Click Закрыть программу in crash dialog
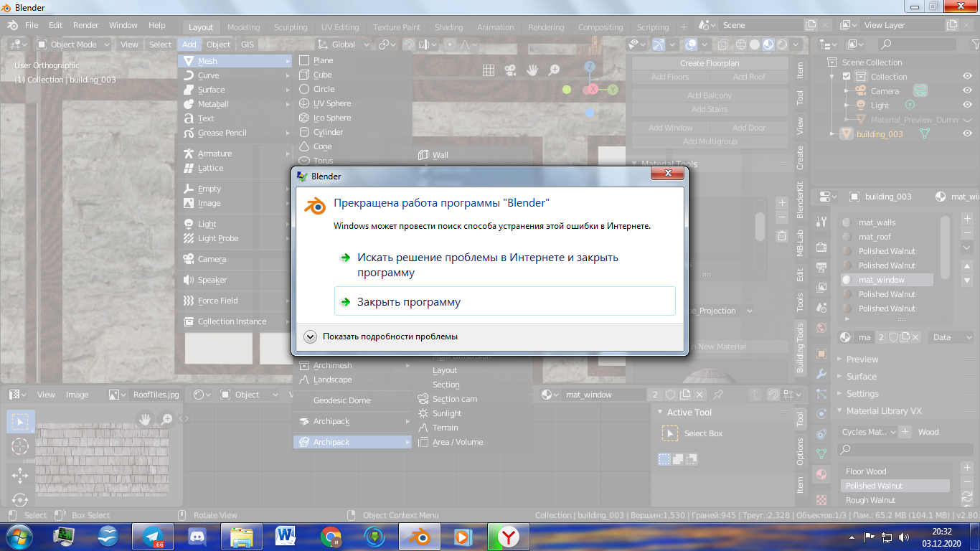Image resolution: width=980 pixels, height=551 pixels. click(505, 301)
